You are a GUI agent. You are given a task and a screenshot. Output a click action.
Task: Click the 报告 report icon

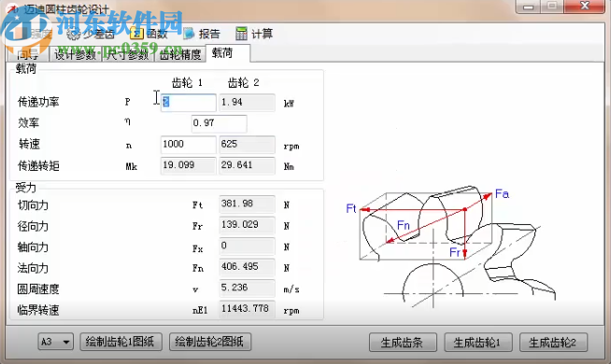click(x=189, y=34)
